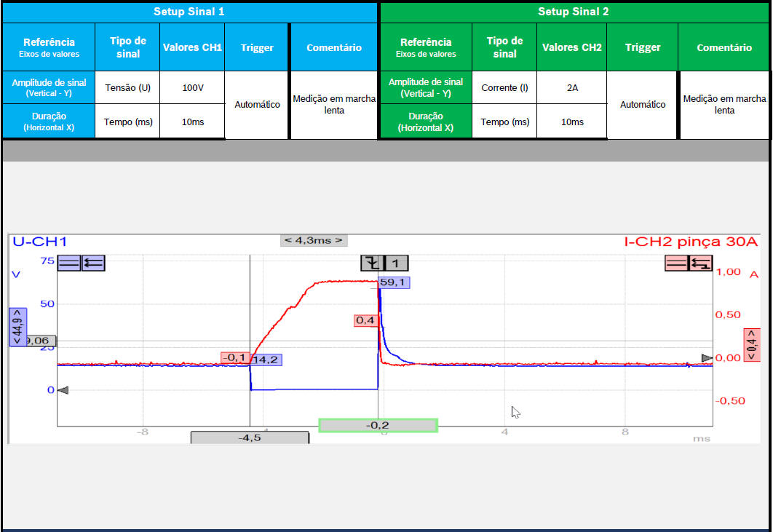Select the green time cursor labeled -0,2

pyautogui.click(x=378, y=425)
